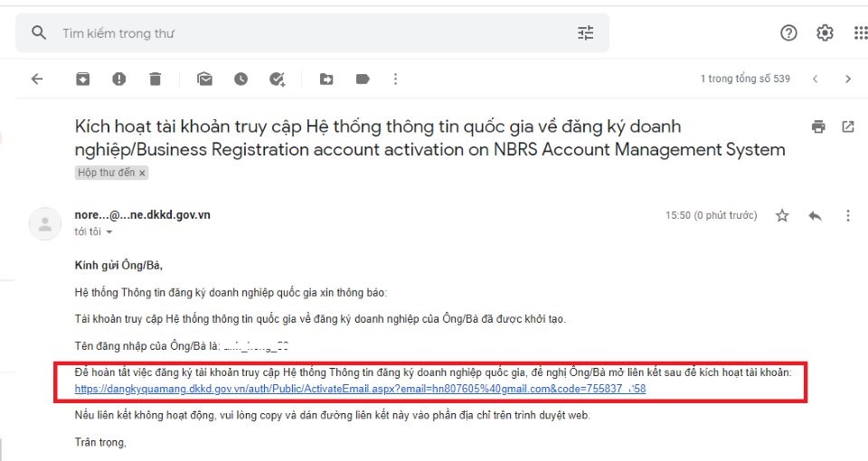868x461 pixels.
Task: Open message more-options three-dot menu
Action: pyautogui.click(x=847, y=216)
